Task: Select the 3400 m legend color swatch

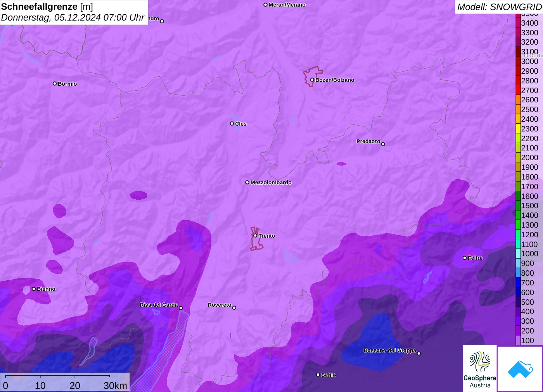Action: coord(518,23)
